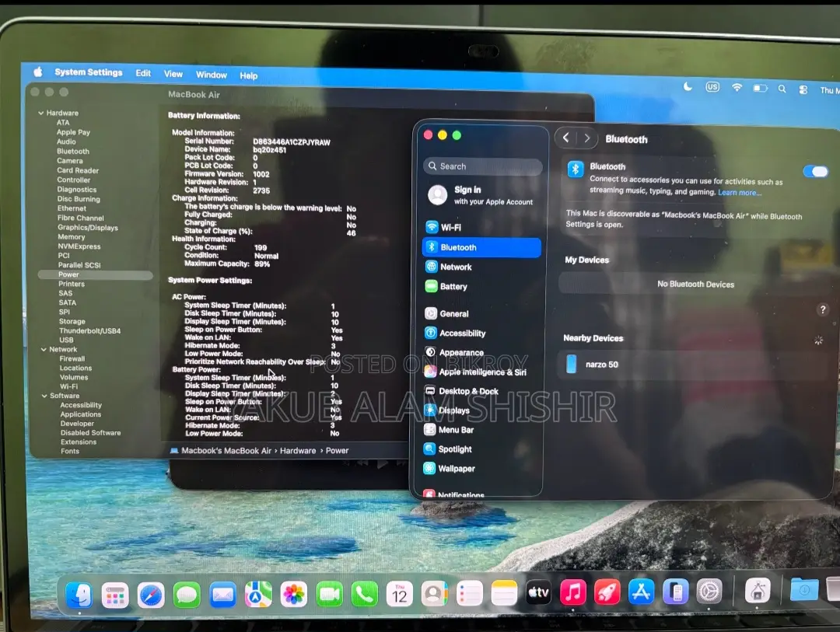840x632 pixels.
Task: Go forward in System Settings
Action: [587, 138]
